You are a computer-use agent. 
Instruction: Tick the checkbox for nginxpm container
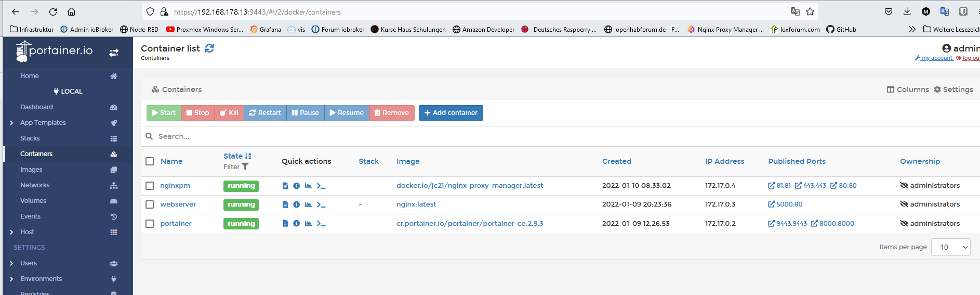(150, 186)
